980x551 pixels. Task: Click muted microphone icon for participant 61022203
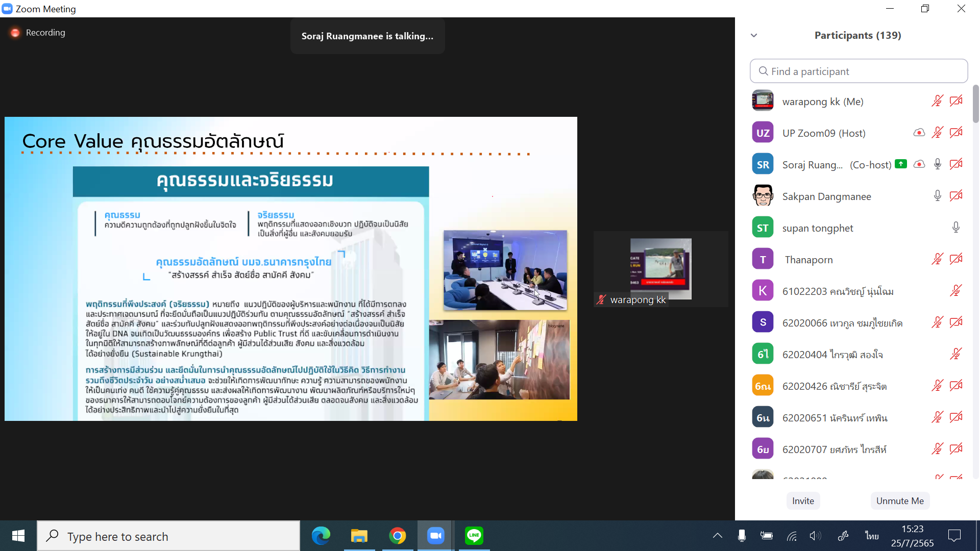[x=956, y=291]
